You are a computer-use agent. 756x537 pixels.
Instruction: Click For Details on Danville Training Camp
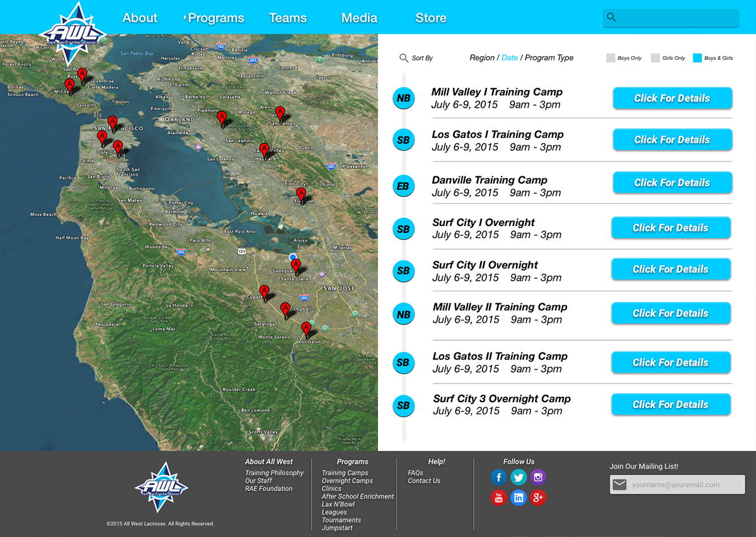[672, 183]
